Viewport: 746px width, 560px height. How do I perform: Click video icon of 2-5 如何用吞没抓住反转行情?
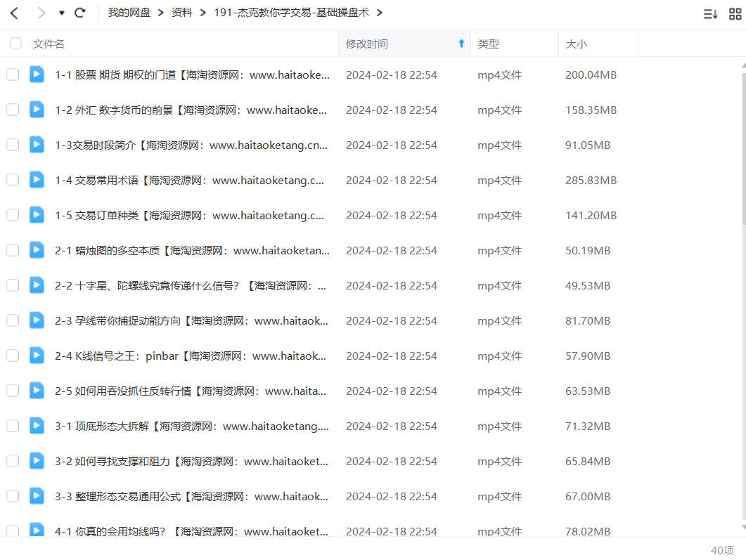click(37, 391)
